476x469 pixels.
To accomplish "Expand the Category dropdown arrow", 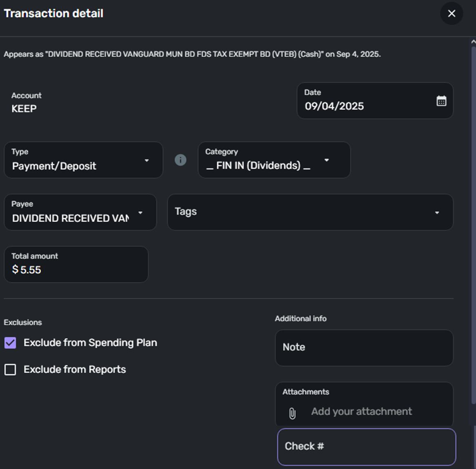I will tap(327, 160).
